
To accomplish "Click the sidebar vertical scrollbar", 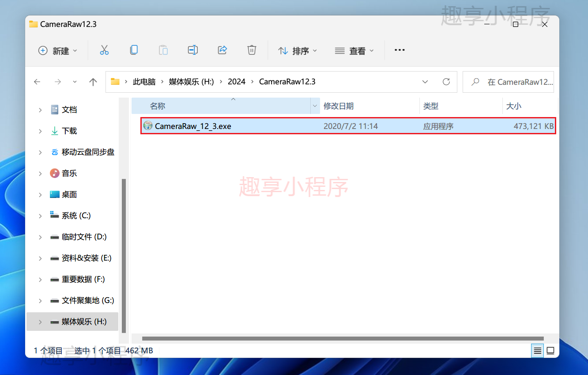I will [124, 256].
